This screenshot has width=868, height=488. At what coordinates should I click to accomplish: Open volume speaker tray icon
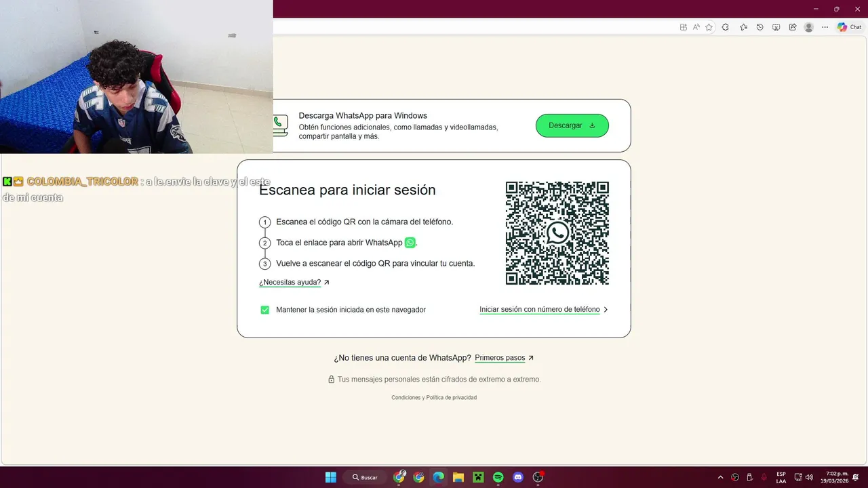pyautogui.click(x=809, y=477)
